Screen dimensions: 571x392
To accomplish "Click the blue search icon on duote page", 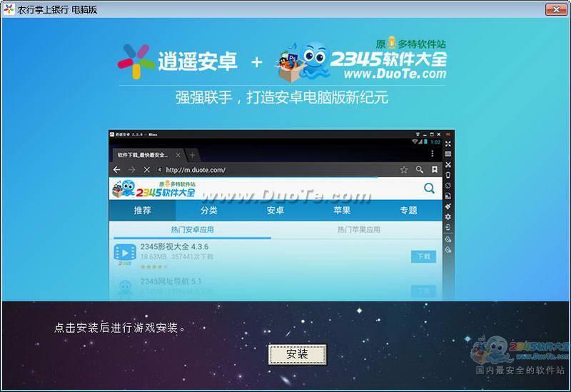I will coord(430,189).
